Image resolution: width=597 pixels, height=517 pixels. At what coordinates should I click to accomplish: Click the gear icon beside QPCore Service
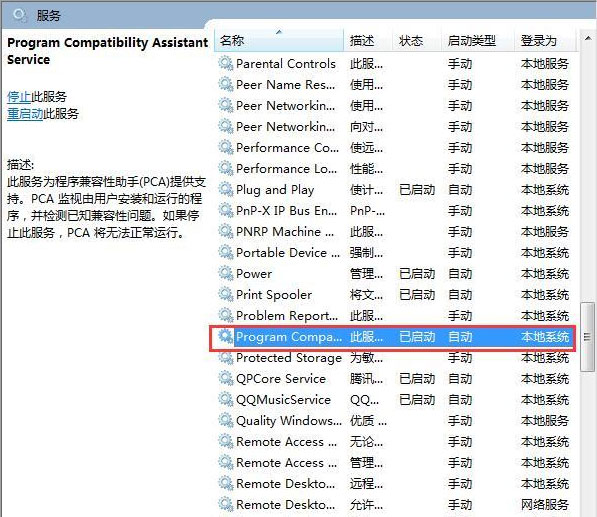(x=225, y=378)
